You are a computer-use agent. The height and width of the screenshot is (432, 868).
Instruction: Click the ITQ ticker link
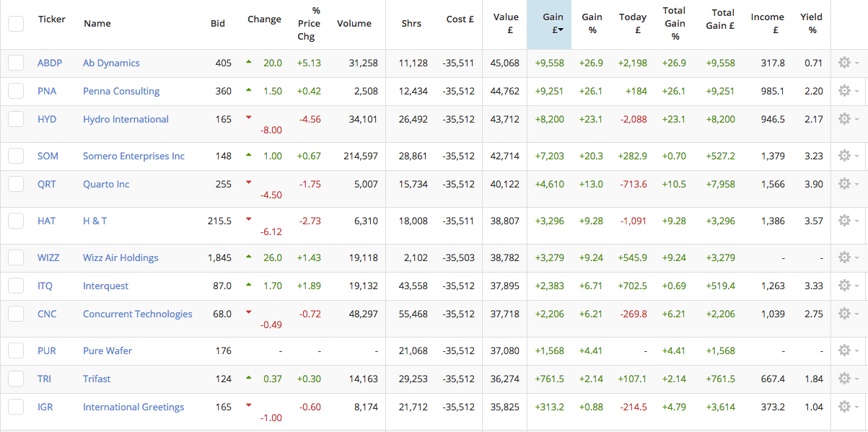coord(45,286)
